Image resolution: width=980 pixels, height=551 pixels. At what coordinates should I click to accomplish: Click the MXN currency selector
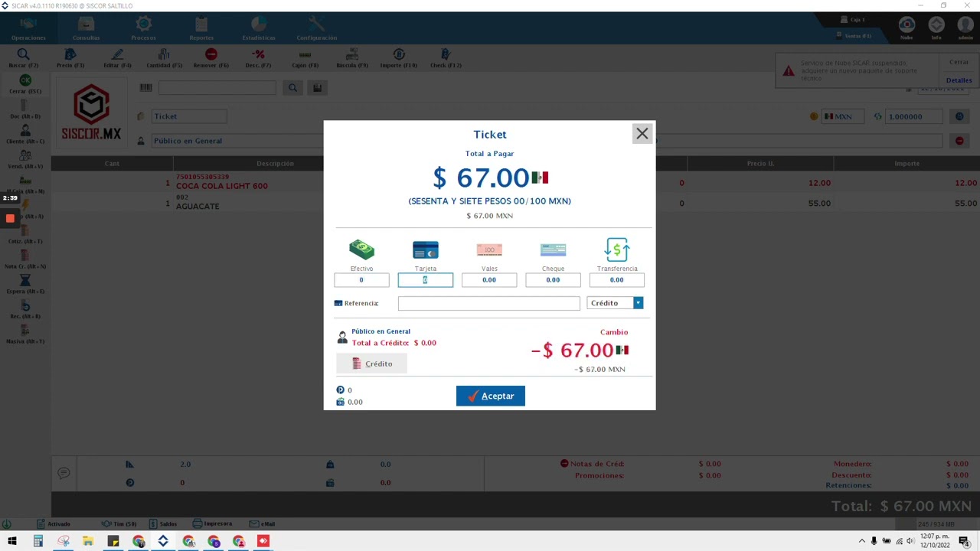(x=842, y=116)
